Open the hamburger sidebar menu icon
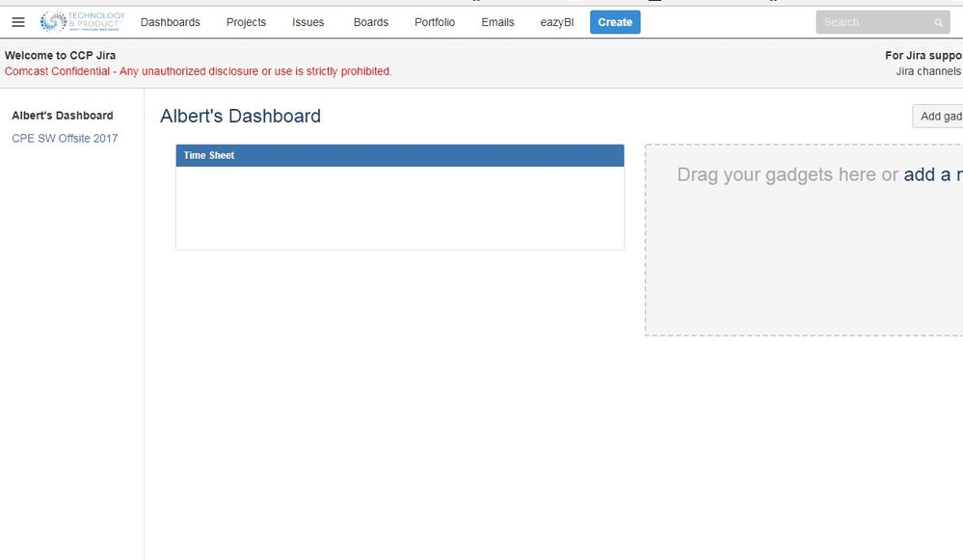Viewport: 963px width, 560px height. point(18,22)
